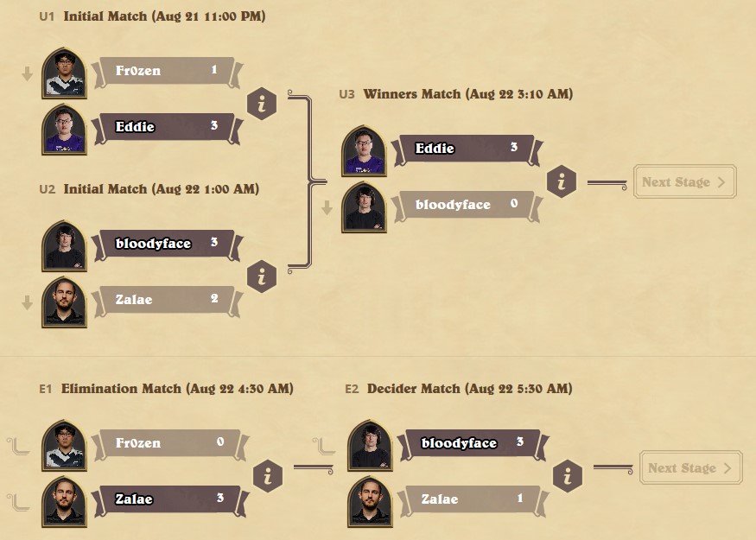Click bloodyface banner in U2 Initial Match
This screenshot has height=540, width=756.
click(x=167, y=244)
